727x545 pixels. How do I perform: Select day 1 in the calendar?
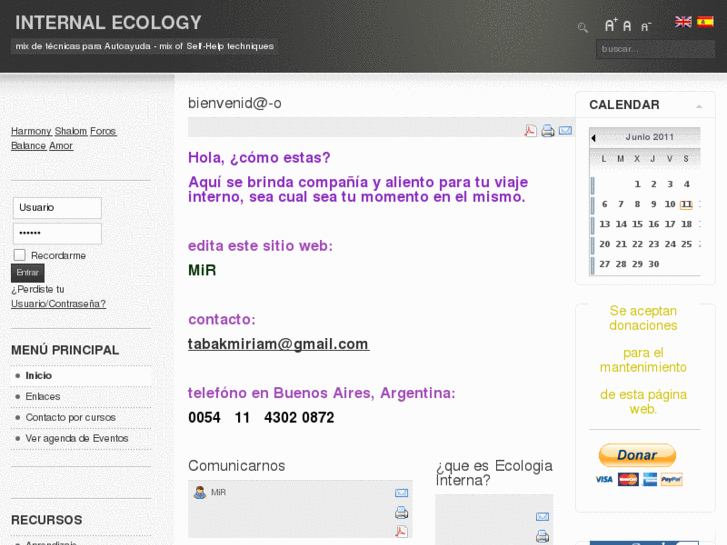click(x=638, y=184)
